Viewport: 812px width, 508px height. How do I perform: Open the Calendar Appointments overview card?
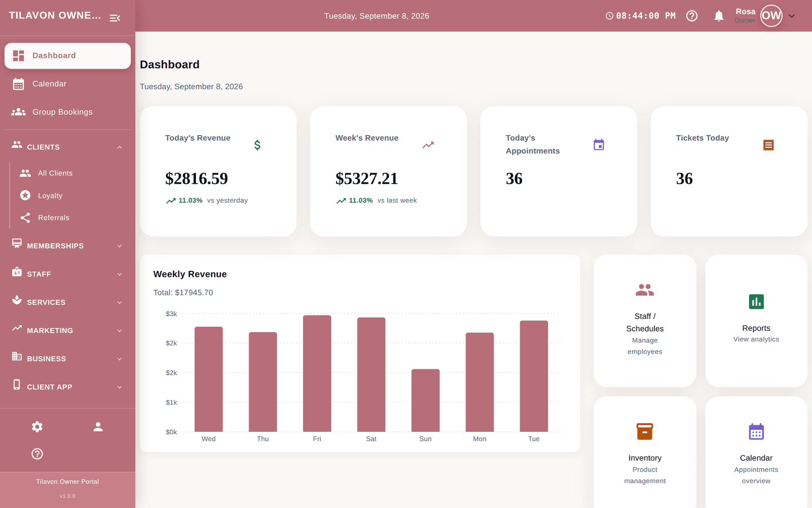tap(756, 452)
